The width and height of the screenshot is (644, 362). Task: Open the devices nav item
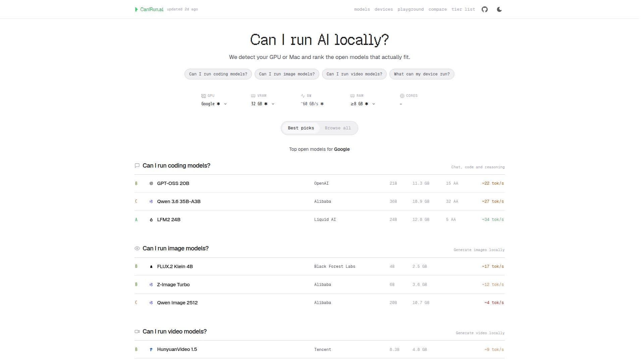384,9
